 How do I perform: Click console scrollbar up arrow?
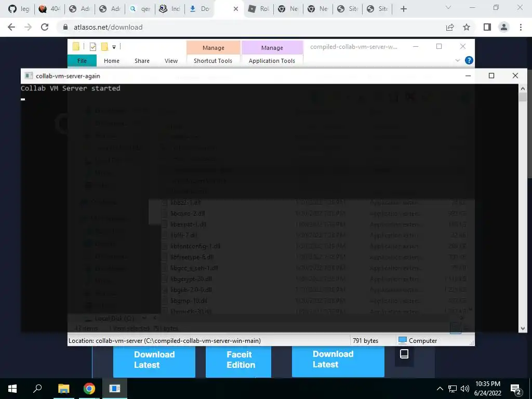[523, 88]
